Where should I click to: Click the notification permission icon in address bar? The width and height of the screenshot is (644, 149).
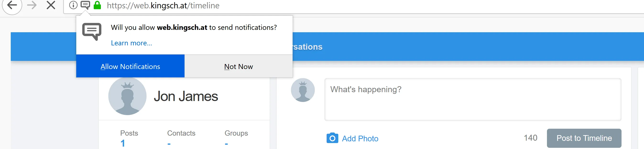click(x=85, y=5)
